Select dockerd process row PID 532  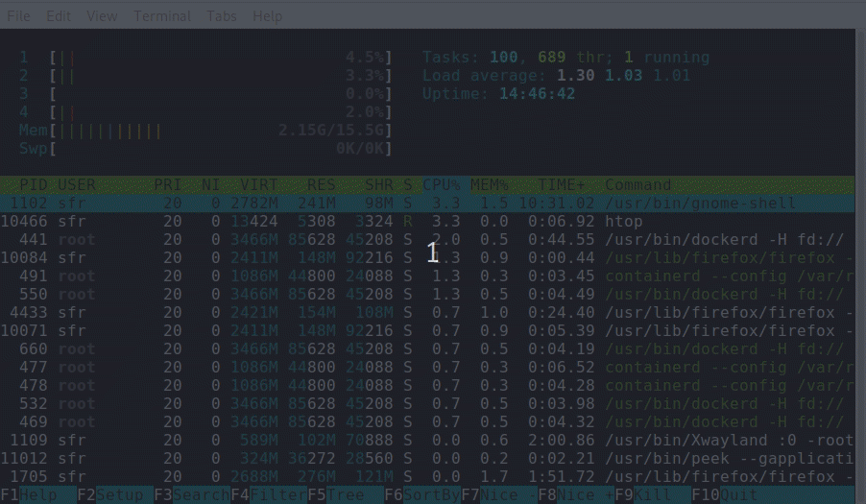tap(427, 403)
